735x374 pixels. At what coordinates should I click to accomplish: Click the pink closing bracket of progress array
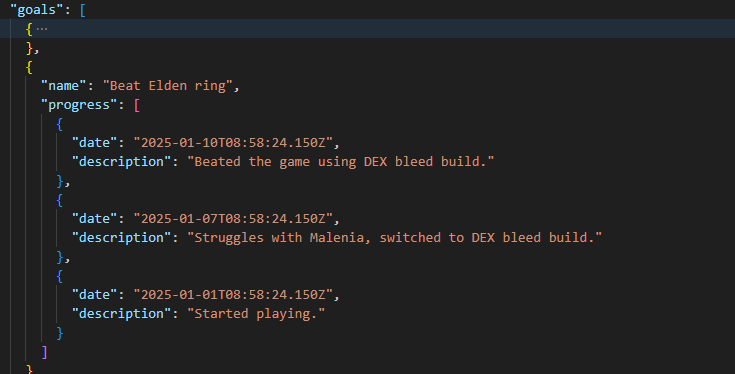click(x=44, y=352)
